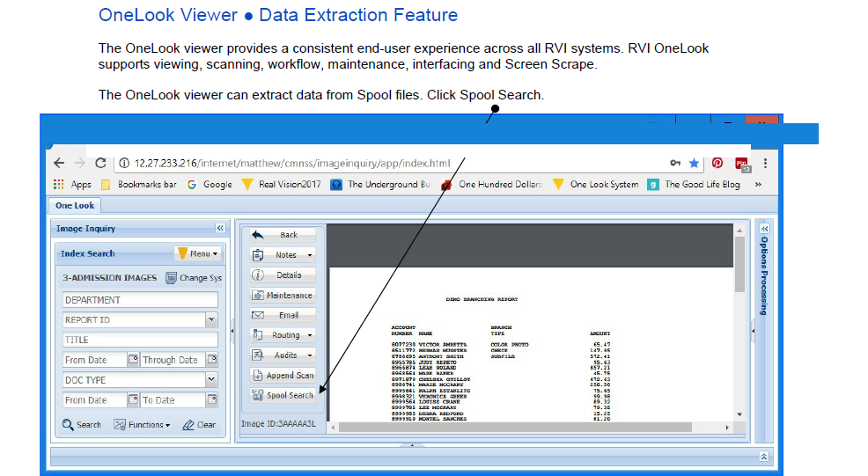
Task: Reload the page with refresh icon
Action: coord(100,163)
